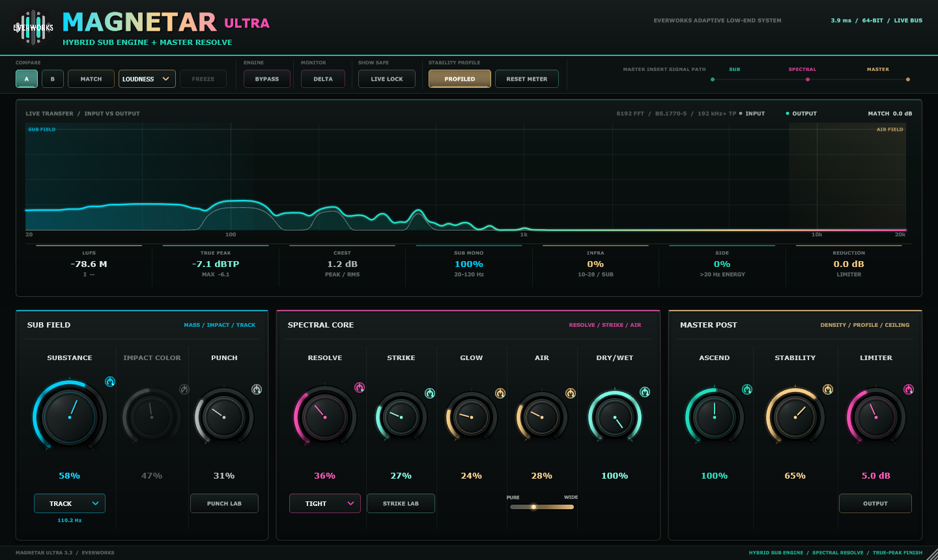Click the AIR FIELD label in spectrum

[890, 130]
